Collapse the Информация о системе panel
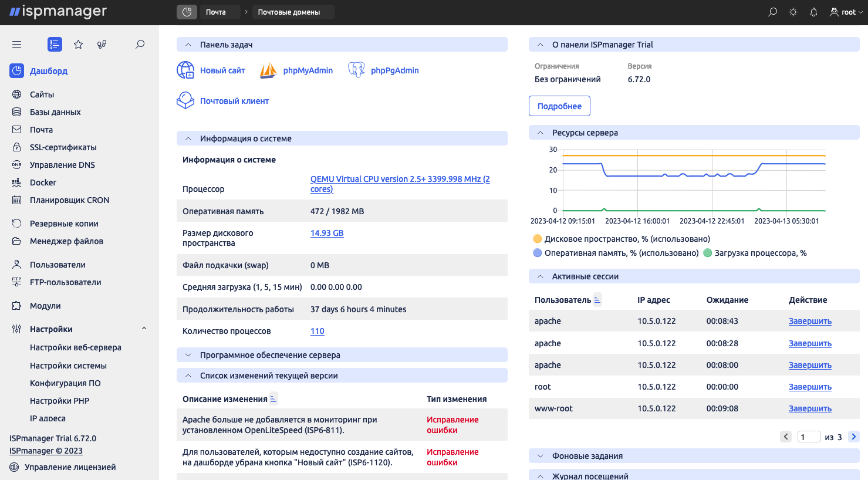Image resolution: width=868 pixels, height=480 pixels. pos(188,138)
